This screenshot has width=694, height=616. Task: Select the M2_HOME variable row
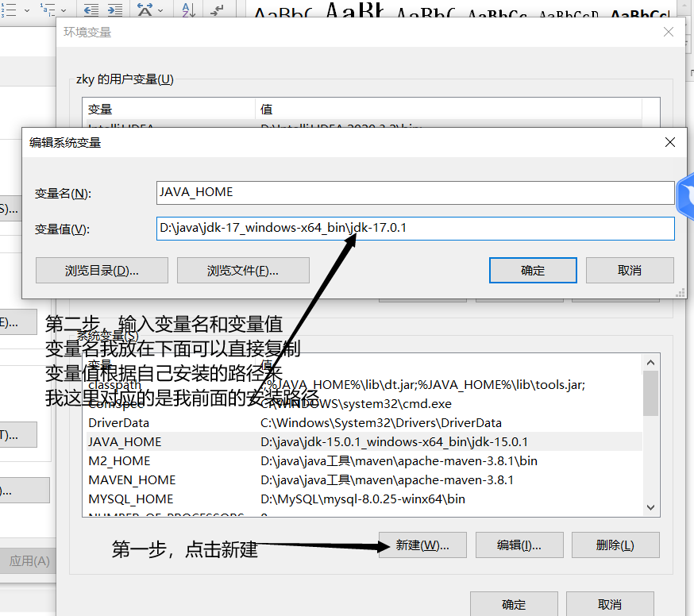[362, 460]
